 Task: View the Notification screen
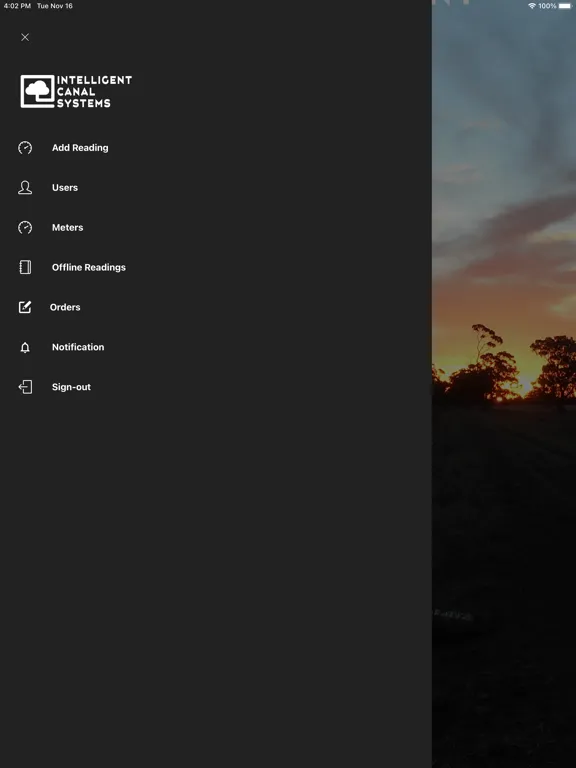point(78,347)
